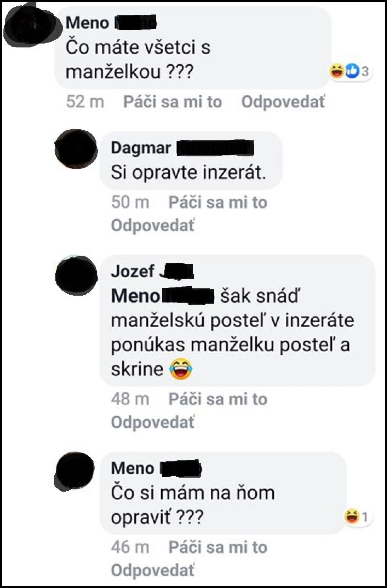Like Dagmar's 'Si opravte inzerát' comment
Image resolution: width=387 pixels, height=588 pixels.
click(x=217, y=202)
